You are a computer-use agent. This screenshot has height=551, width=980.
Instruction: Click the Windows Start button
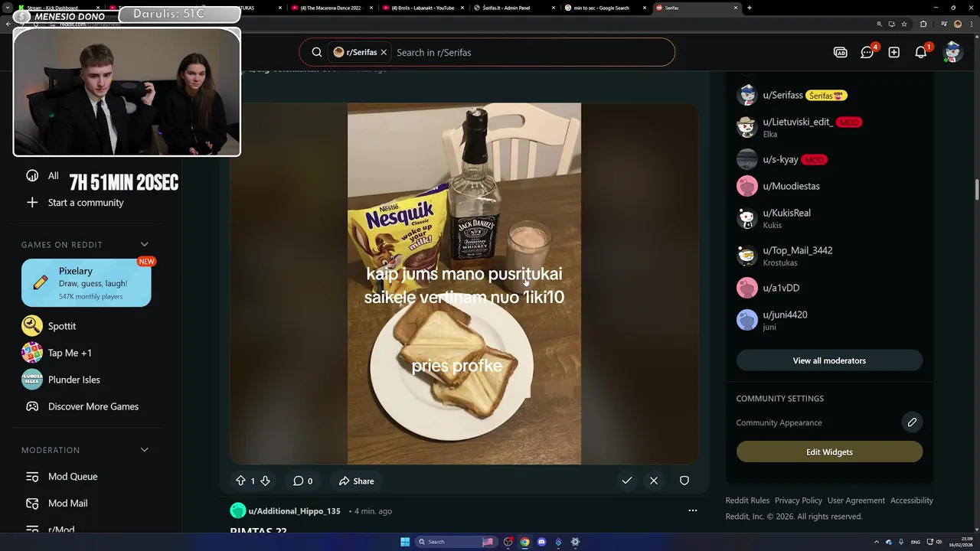[x=405, y=542]
